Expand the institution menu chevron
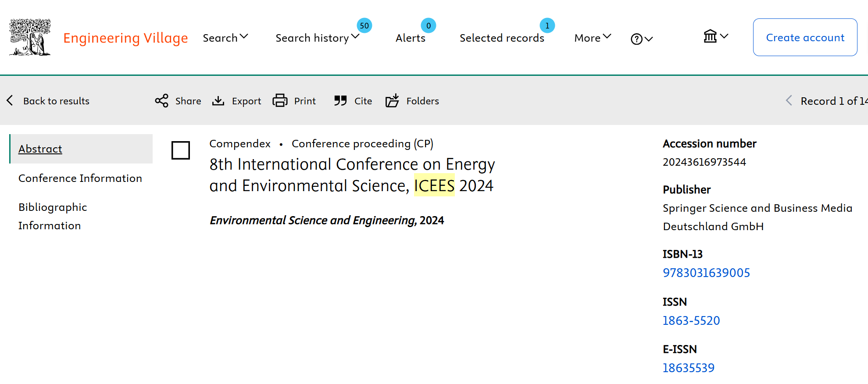This screenshot has width=868, height=384. pyautogui.click(x=724, y=36)
